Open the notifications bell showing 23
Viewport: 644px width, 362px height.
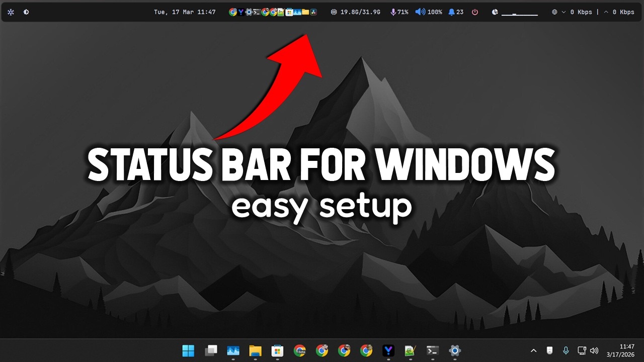[x=456, y=12]
